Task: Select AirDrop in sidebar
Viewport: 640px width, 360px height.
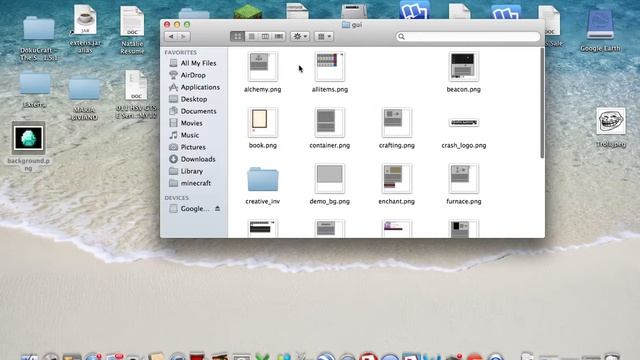Action: point(194,75)
